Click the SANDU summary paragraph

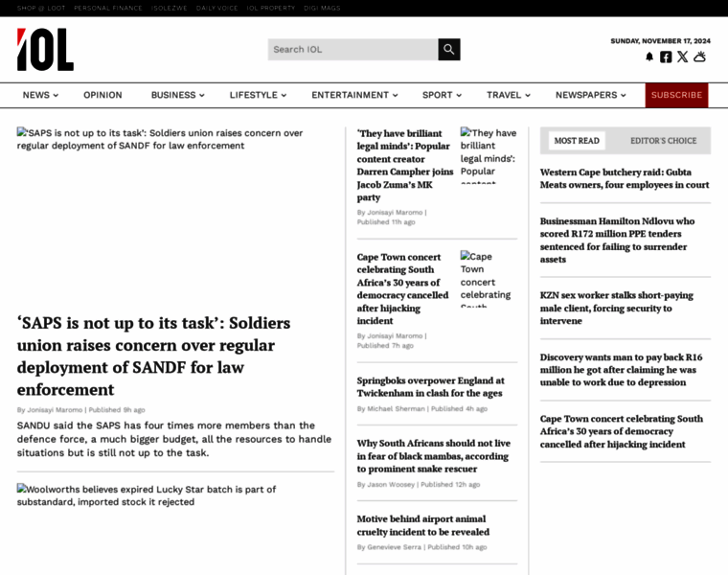pyautogui.click(x=174, y=439)
